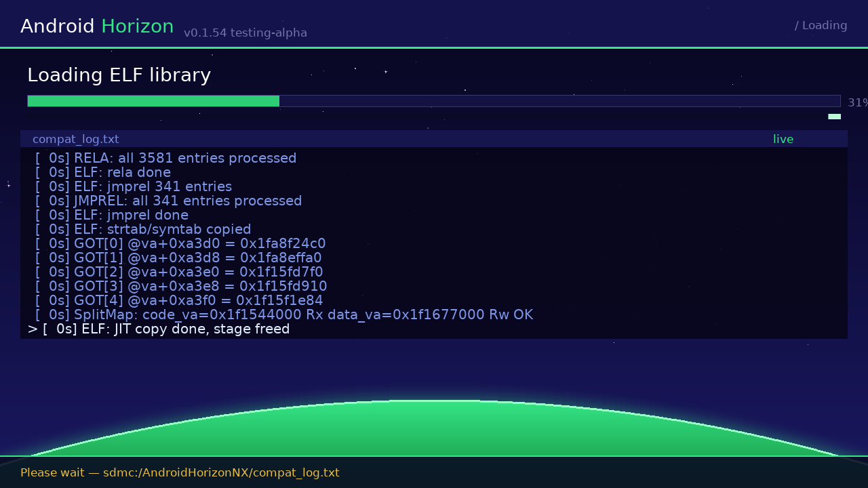This screenshot has width=868, height=488.
Task: Click the green planet horizon graphic
Action: [434, 430]
